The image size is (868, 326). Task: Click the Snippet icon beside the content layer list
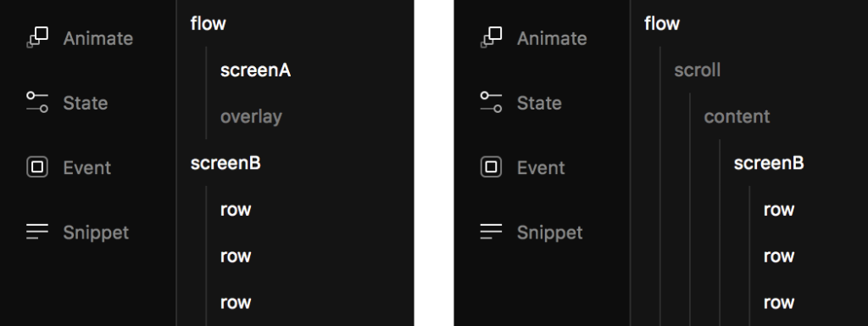[x=492, y=232]
